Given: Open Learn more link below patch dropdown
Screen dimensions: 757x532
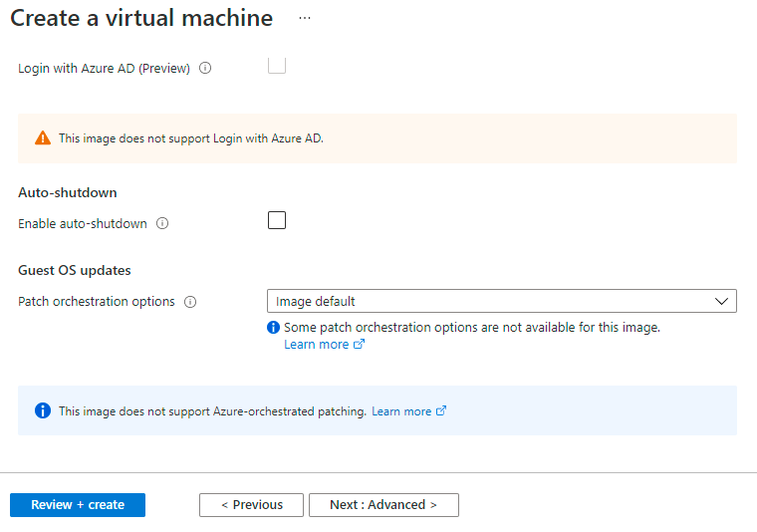Looking at the screenshot, I should point(316,345).
